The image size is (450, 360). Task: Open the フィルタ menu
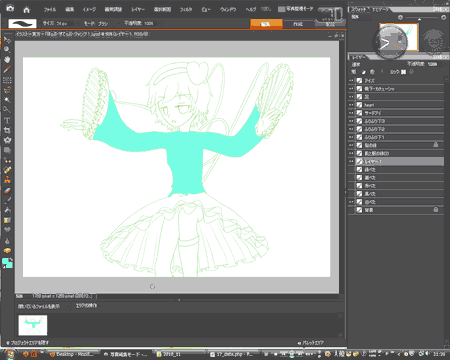coord(186,9)
